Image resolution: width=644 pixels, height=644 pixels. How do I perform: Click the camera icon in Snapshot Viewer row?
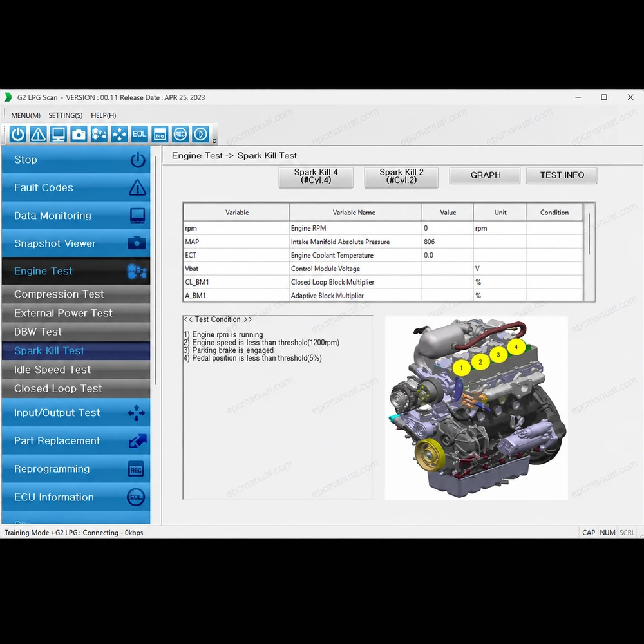[137, 243]
